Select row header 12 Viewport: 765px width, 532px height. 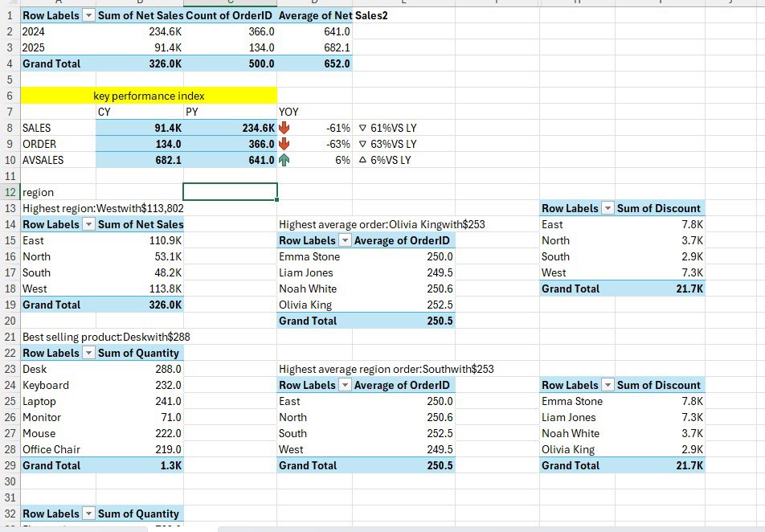coord(10,192)
